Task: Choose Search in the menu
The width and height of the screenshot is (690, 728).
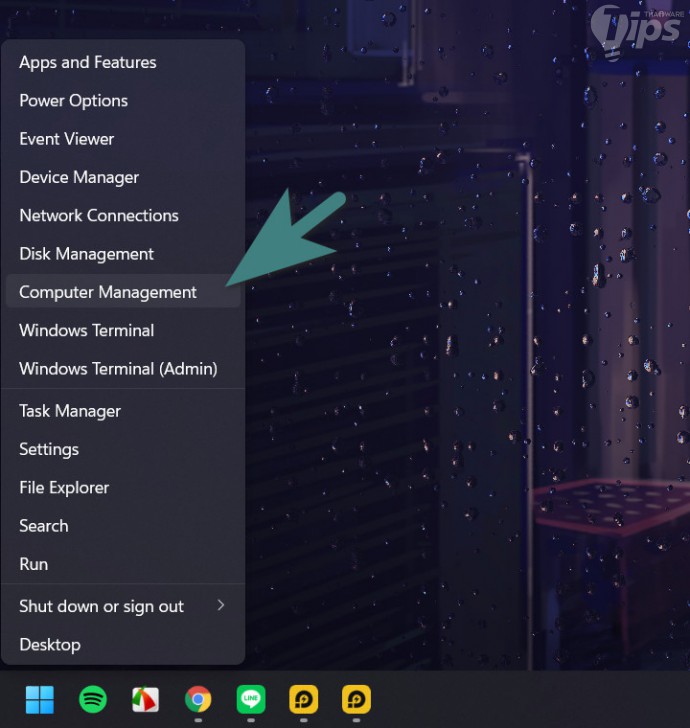Action: point(123,526)
